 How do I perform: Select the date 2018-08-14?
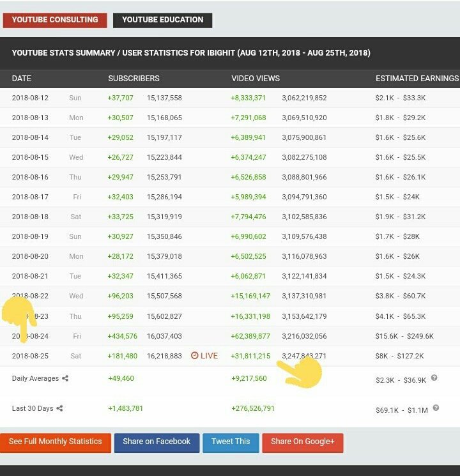click(x=30, y=137)
